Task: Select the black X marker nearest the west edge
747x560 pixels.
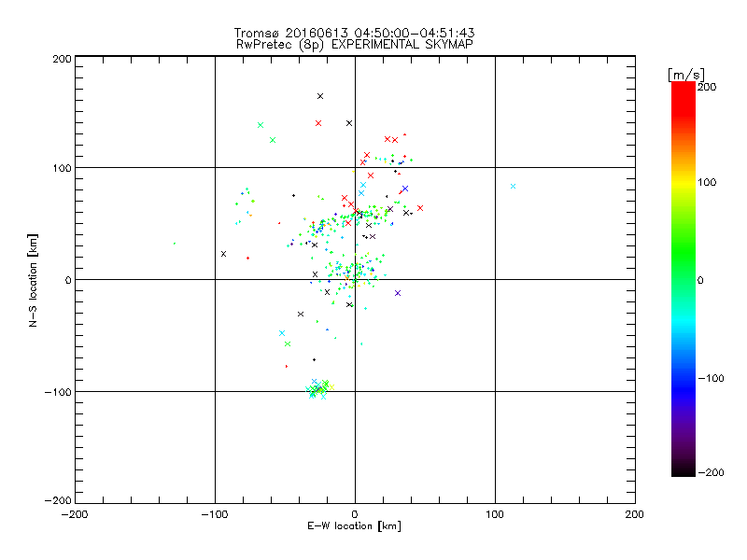Action: [x=223, y=254]
